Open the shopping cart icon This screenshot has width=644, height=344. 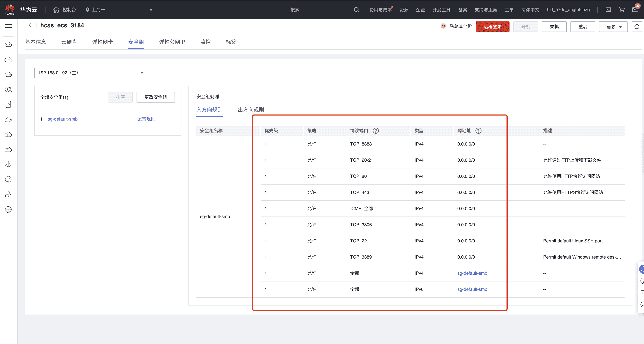(x=621, y=10)
